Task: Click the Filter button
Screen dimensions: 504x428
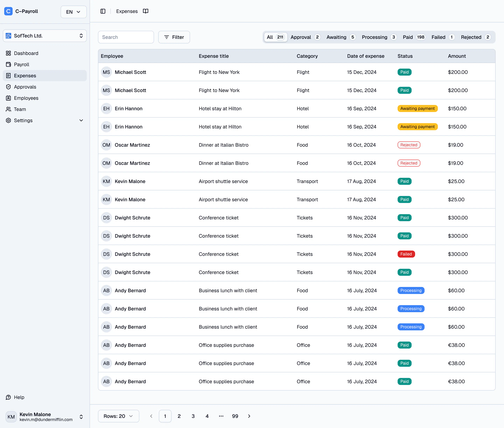Action: tap(174, 37)
